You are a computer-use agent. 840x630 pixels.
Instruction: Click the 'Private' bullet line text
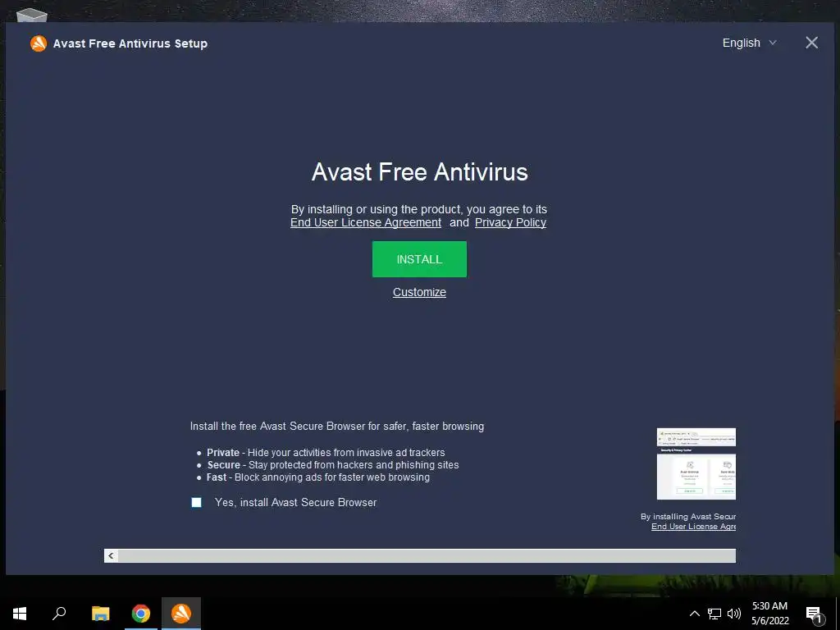tap(326, 453)
